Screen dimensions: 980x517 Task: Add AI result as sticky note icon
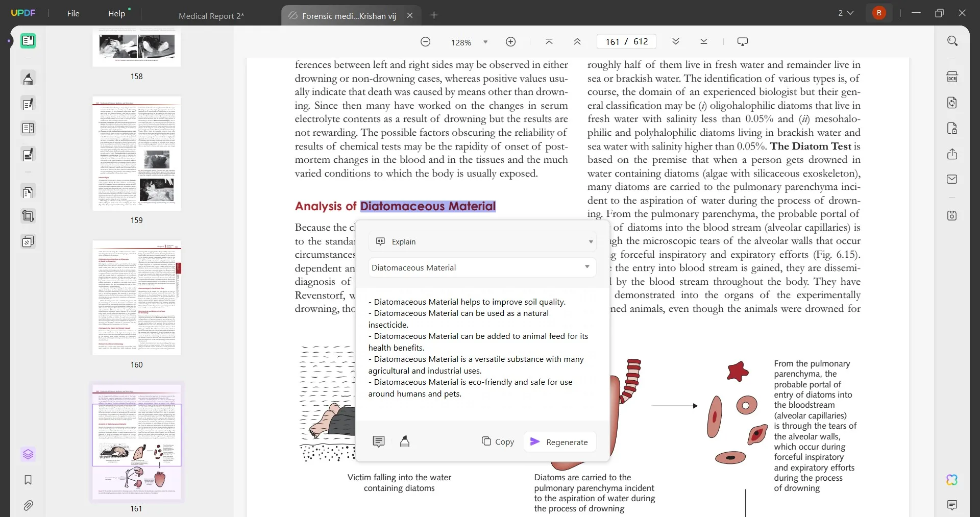(379, 441)
